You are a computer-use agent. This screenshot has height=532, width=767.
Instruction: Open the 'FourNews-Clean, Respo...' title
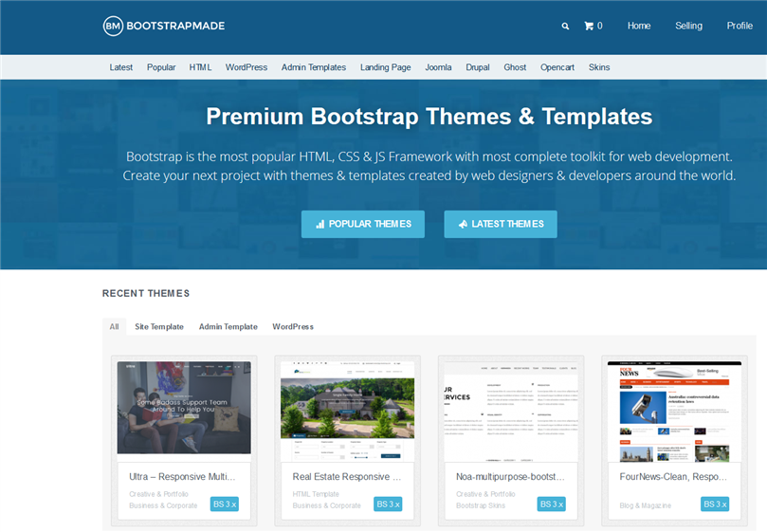[673, 477]
